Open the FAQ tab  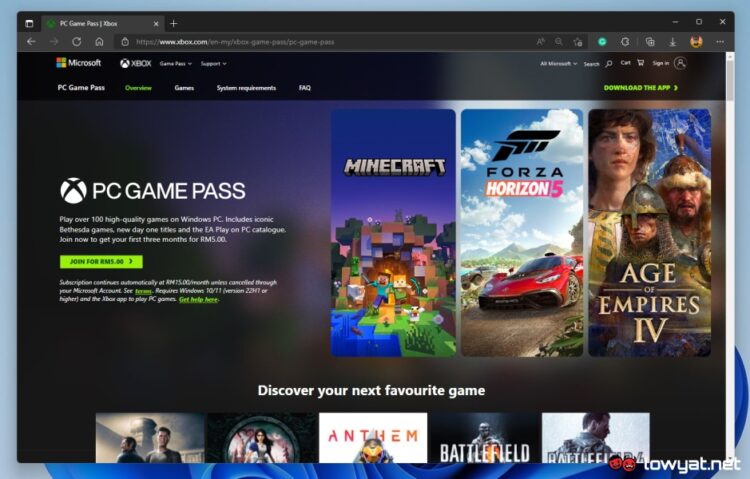[305, 88]
